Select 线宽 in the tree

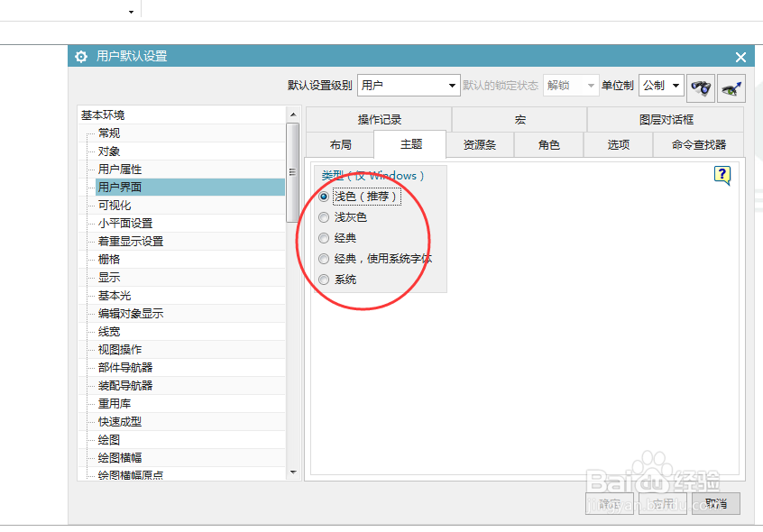[109, 332]
